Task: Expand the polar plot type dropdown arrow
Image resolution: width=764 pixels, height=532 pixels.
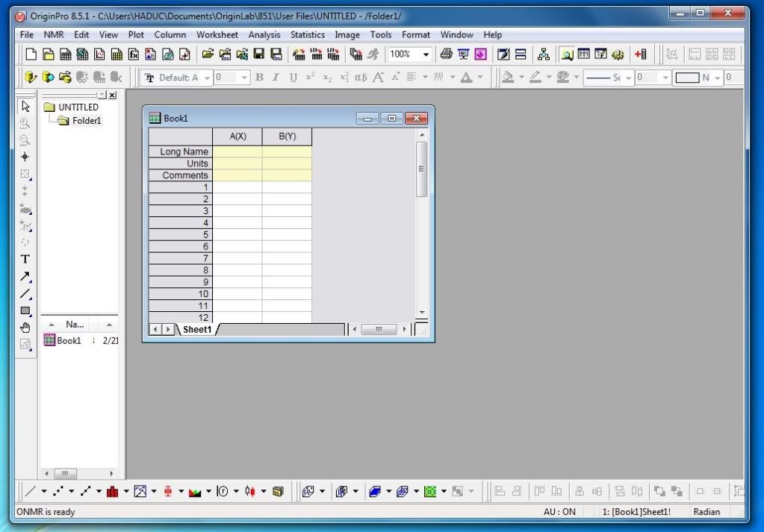Action: 236,492
